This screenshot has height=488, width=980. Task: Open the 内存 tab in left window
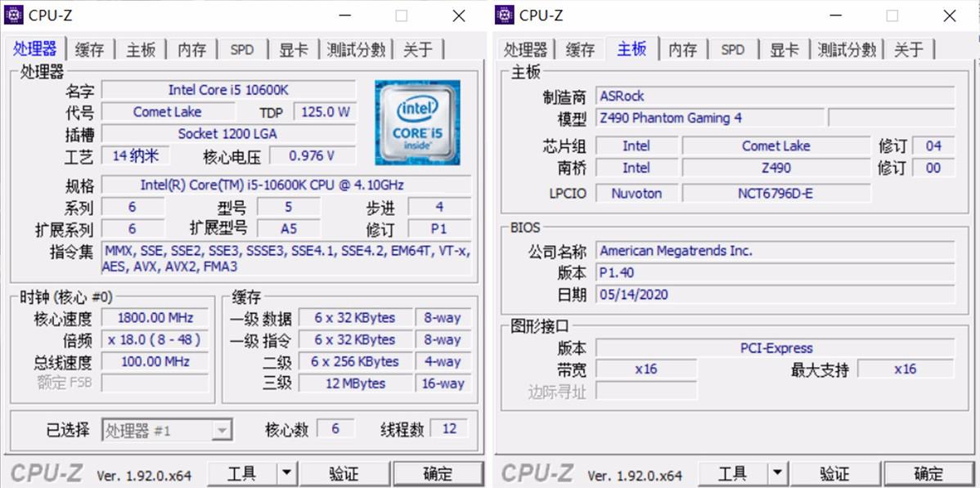[x=191, y=50]
